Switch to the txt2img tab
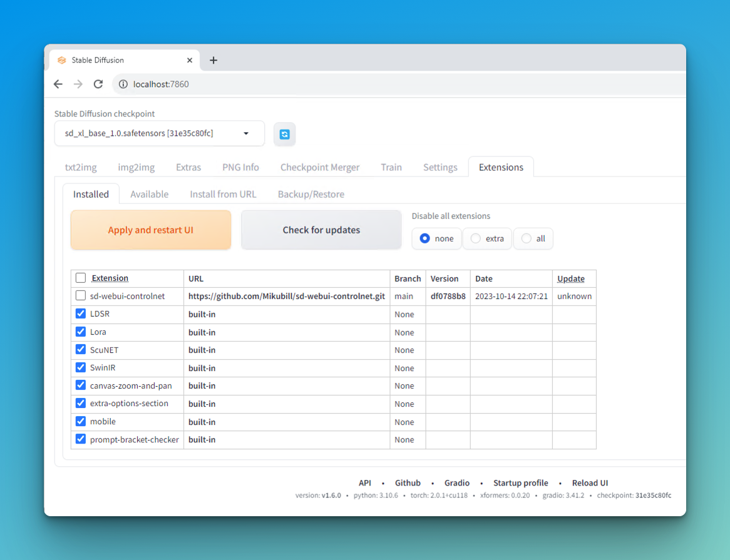Image resolution: width=730 pixels, height=560 pixels. 80,167
